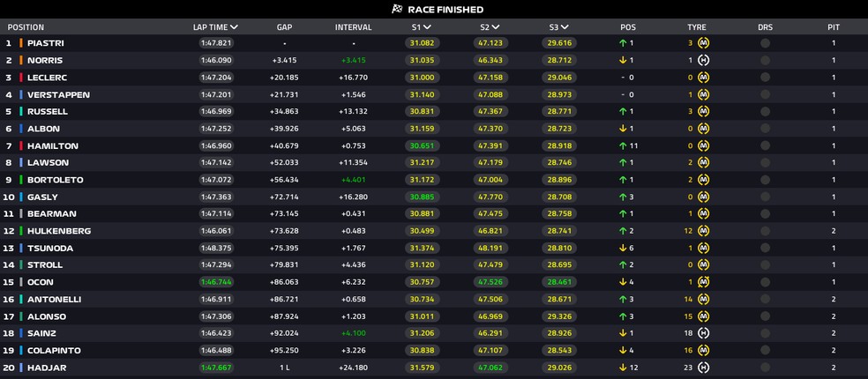
Task: Click the medium tyre icon in Leclerc's row
Action: click(x=704, y=78)
